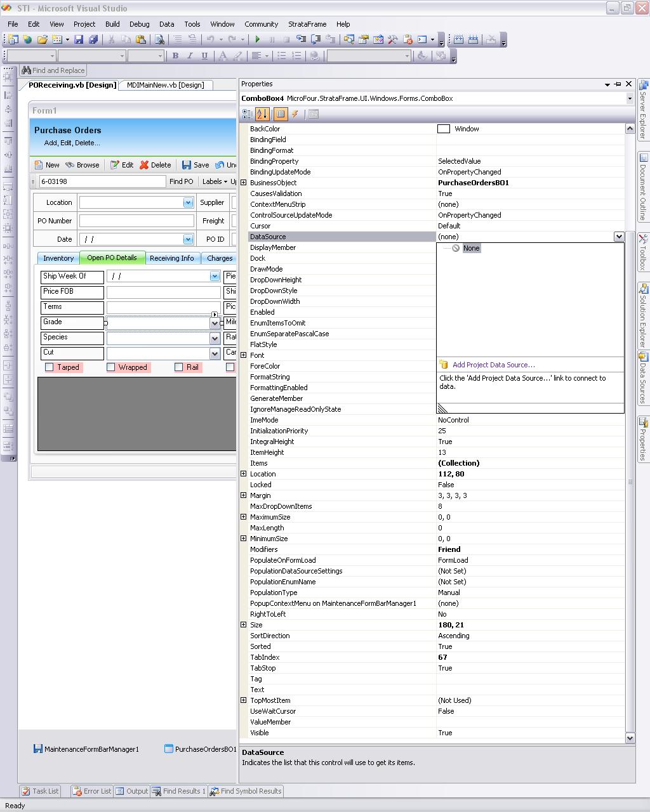
Task: Click the PO Number text field
Action: coord(136,221)
